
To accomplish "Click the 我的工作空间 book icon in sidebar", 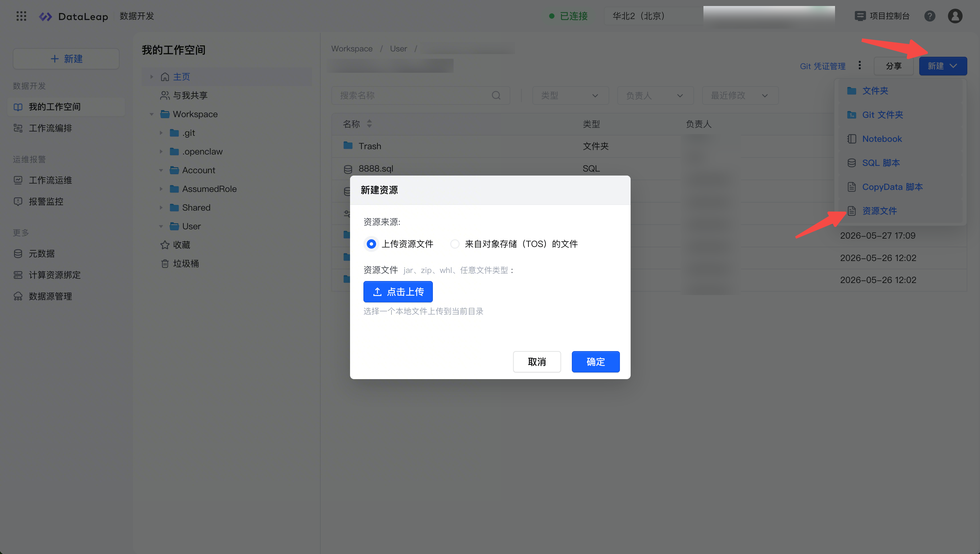I will (x=18, y=107).
